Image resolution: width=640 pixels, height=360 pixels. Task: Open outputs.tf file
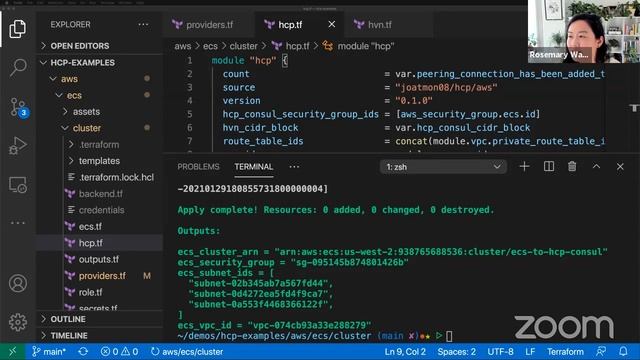100,259
